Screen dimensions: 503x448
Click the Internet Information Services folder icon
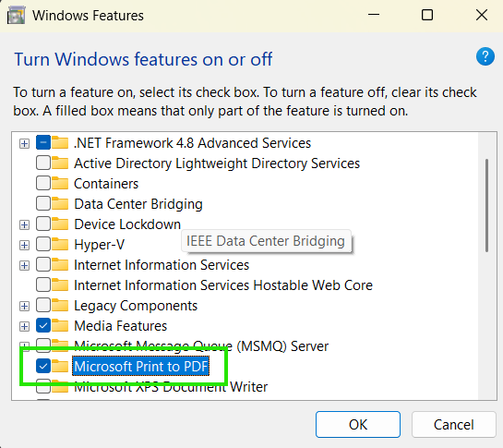pos(60,264)
